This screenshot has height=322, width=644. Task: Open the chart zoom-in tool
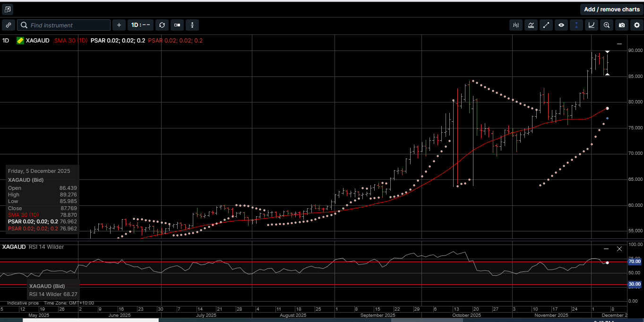click(607, 25)
